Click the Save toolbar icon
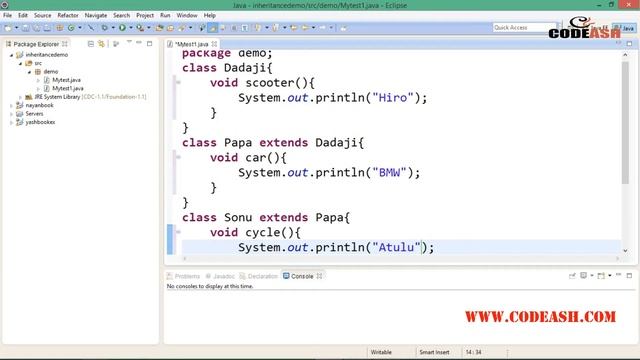Image resolution: width=640 pixels, height=360 pixels. (x=25, y=28)
